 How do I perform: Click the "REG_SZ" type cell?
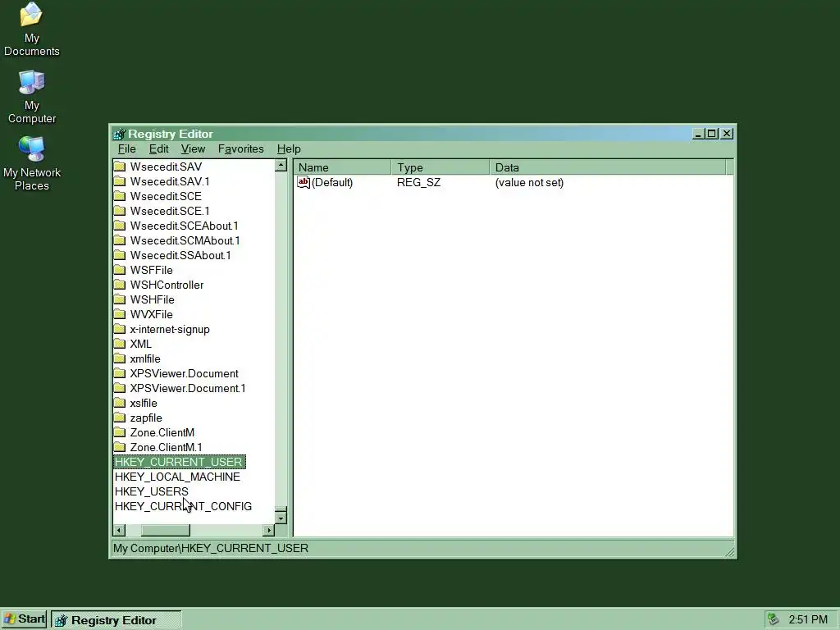[419, 183]
